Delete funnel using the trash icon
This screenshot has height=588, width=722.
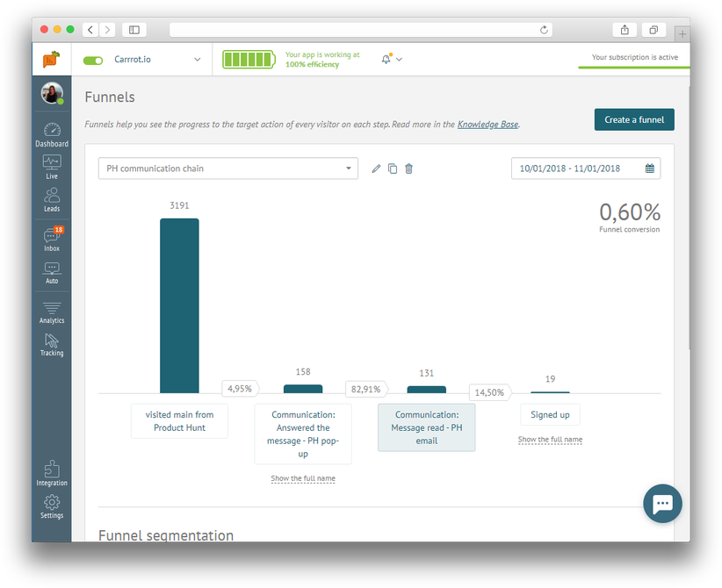tap(408, 169)
